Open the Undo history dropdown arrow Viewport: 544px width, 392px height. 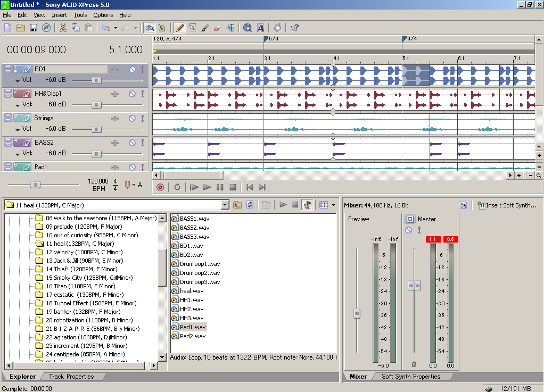click(116, 28)
